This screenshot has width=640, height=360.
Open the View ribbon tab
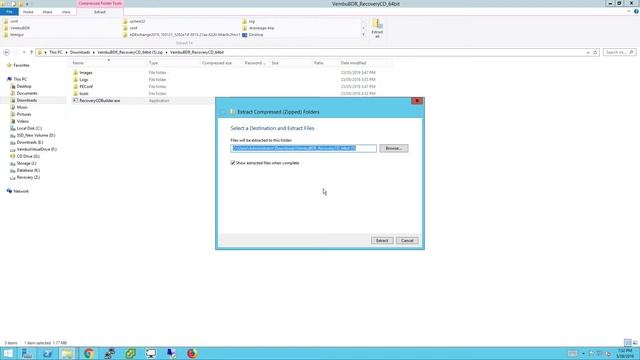coord(66,12)
